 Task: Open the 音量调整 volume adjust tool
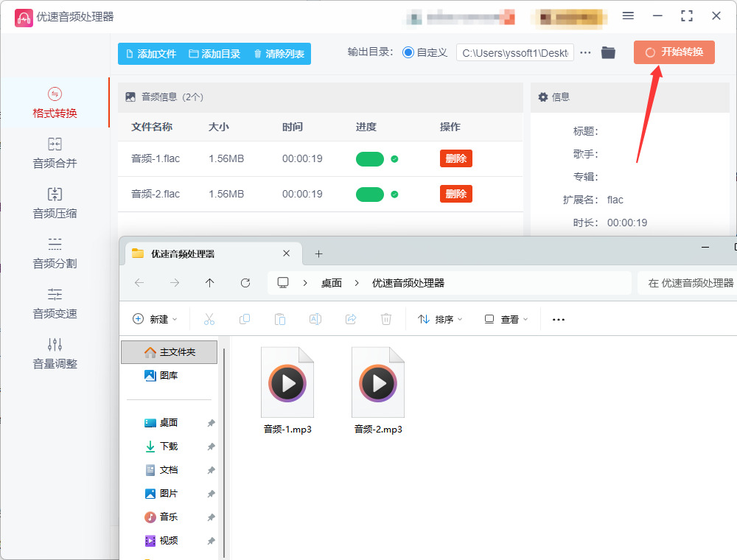coord(55,354)
